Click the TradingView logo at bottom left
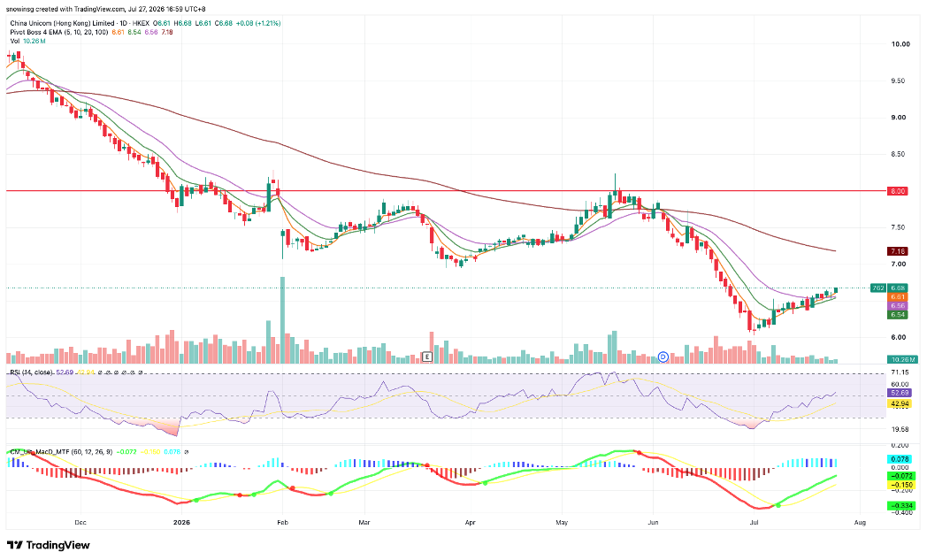 (x=49, y=545)
